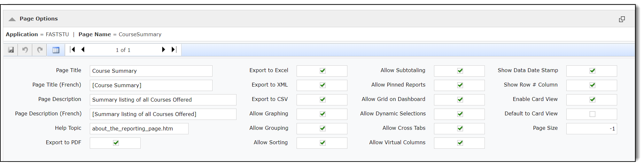Viewport: 644px width, 166px height.
Task: Click the Undo arrow icon
Action: click(x=25, y=50)
